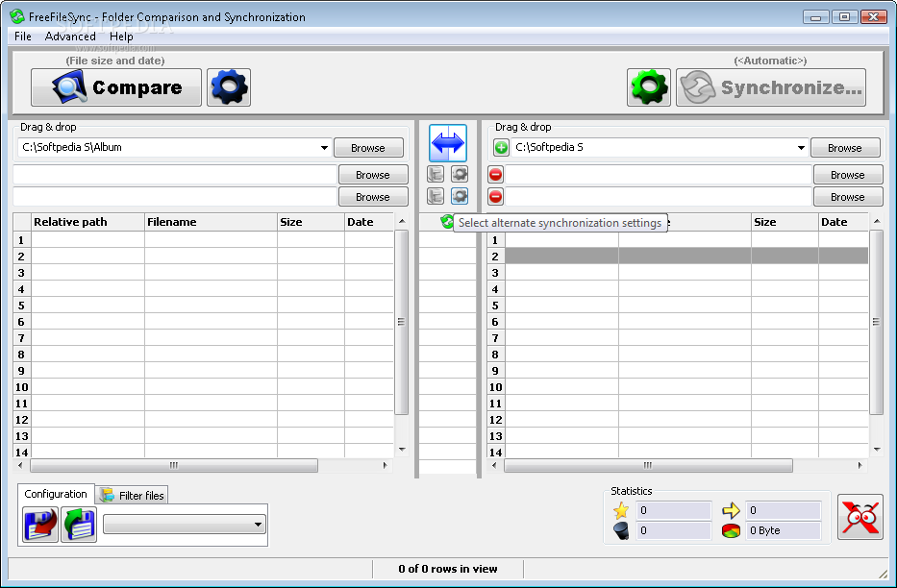Select the Configuration tab

click(x=56, y=494)
